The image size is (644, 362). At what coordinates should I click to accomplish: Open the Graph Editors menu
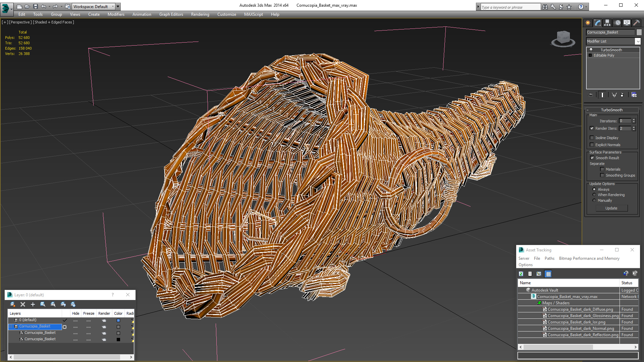tap(171, 14)
